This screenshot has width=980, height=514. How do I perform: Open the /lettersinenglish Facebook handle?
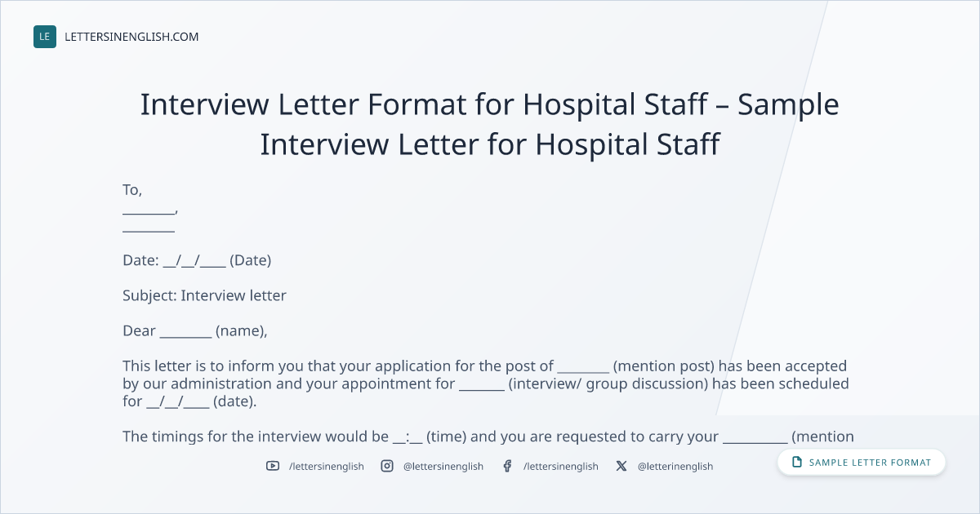point(561,467)
